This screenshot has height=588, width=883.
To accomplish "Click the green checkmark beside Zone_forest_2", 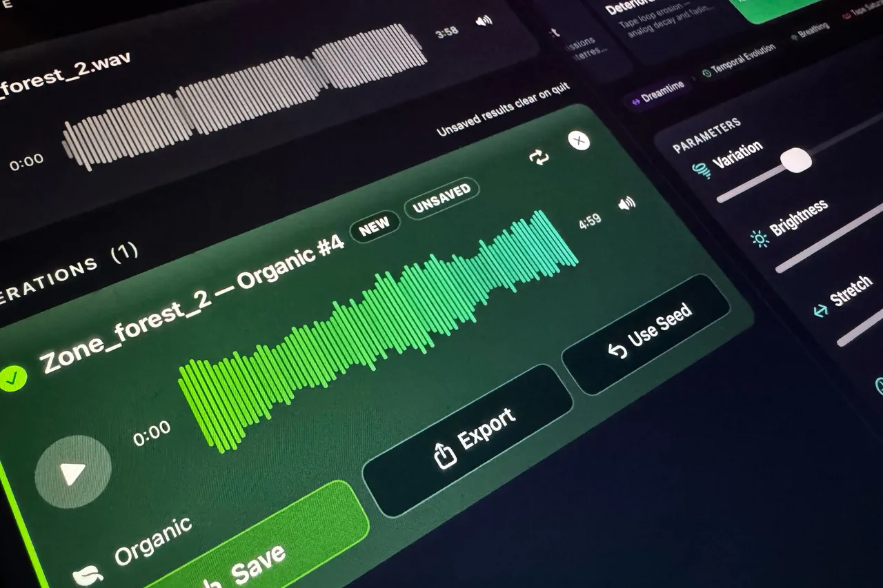I will [x=12, y=378].
